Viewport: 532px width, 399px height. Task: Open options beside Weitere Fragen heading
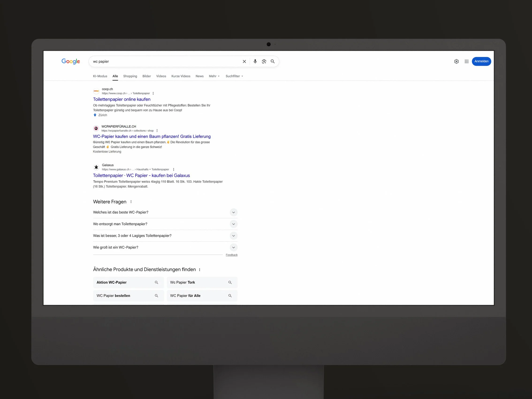(131, 202)
